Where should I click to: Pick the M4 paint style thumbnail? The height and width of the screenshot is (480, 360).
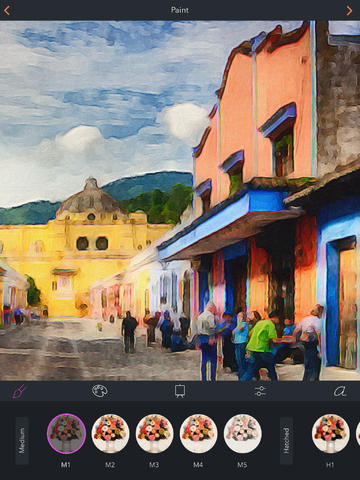click(198, 433)
